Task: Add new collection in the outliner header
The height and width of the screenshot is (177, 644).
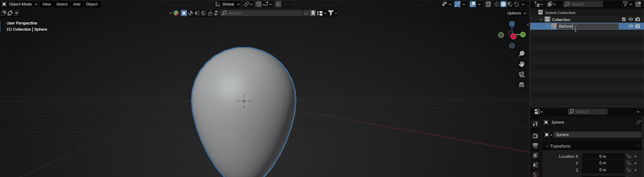Action: click(x=638, y=4)
